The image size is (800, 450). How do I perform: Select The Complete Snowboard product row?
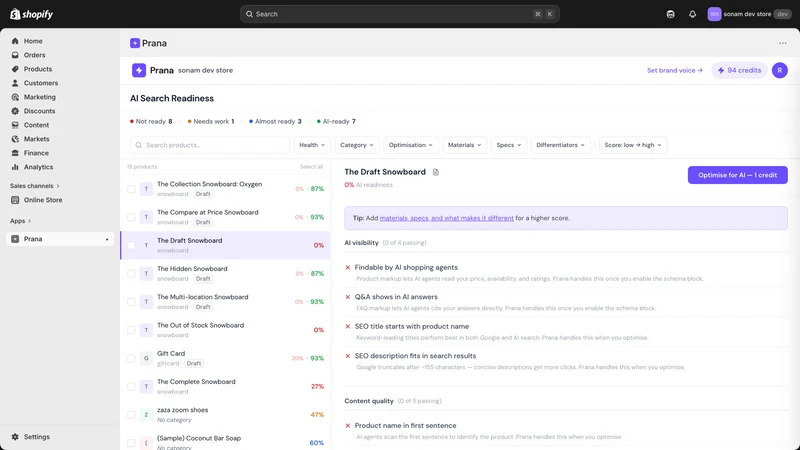pos(225,387)
